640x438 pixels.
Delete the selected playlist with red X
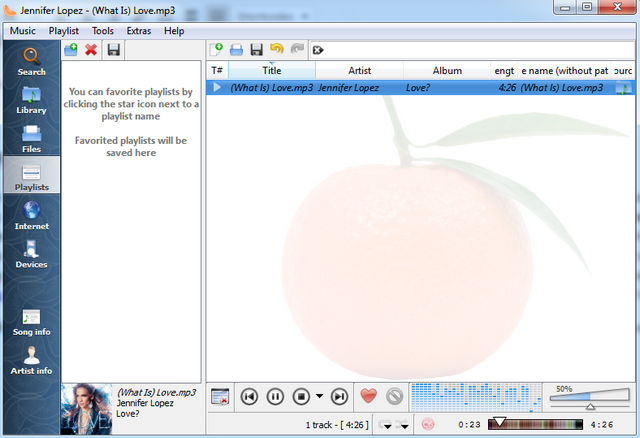coord(91,50)
